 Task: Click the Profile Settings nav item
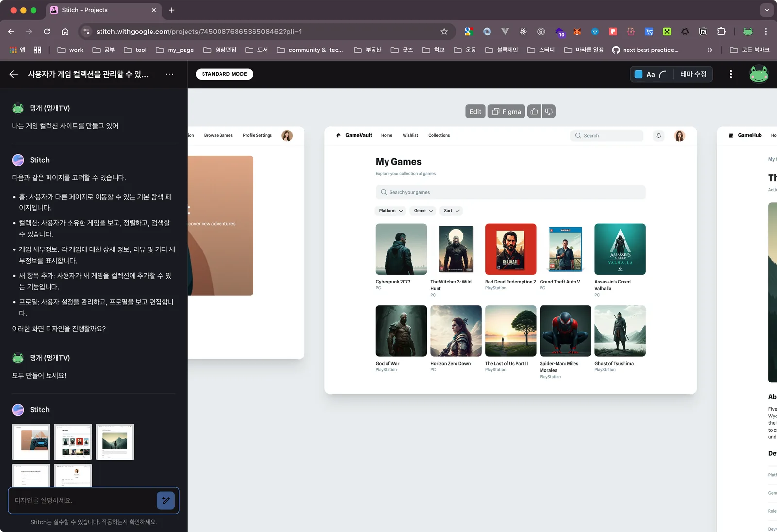click(x=257, y=136)
